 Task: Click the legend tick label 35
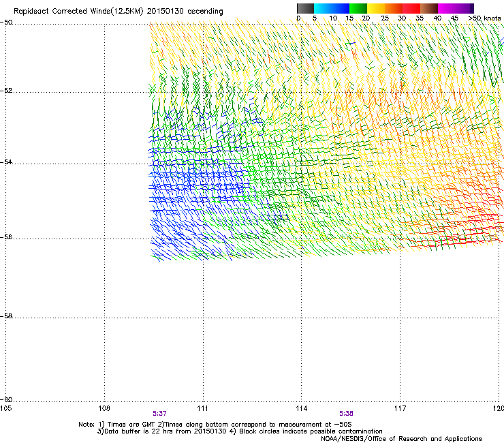point(420,18)
